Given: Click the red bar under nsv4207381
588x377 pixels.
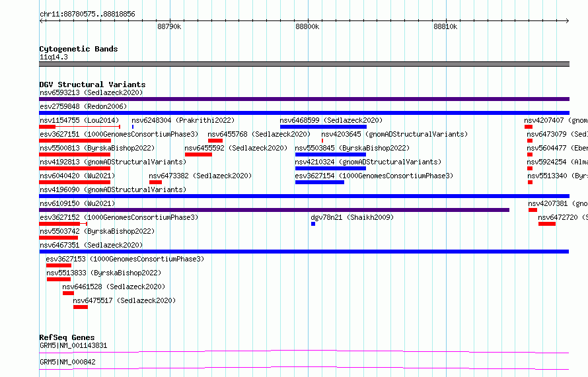Looking at the screenshot, I should 533,210.
